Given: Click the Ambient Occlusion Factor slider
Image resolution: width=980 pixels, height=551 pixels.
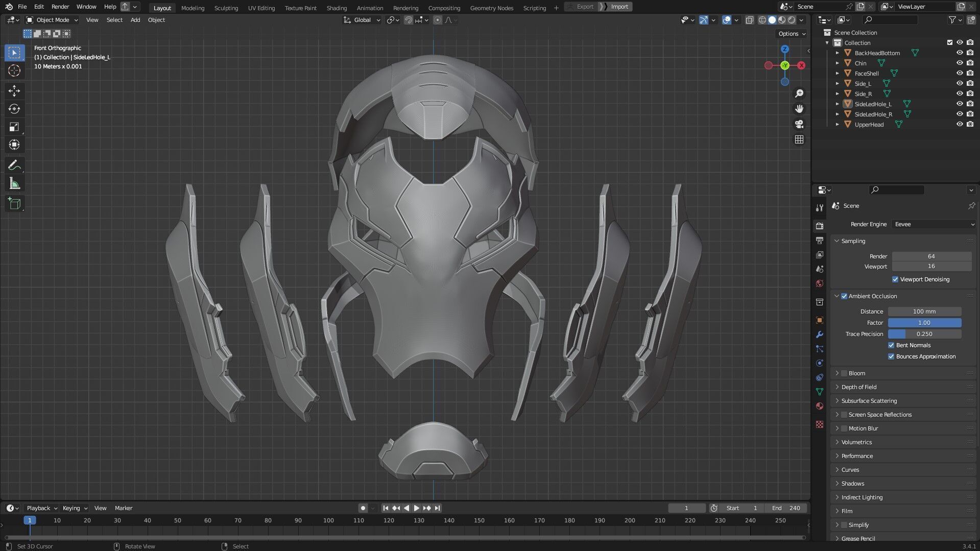Looking at the screenshot, I should [924, 323].
